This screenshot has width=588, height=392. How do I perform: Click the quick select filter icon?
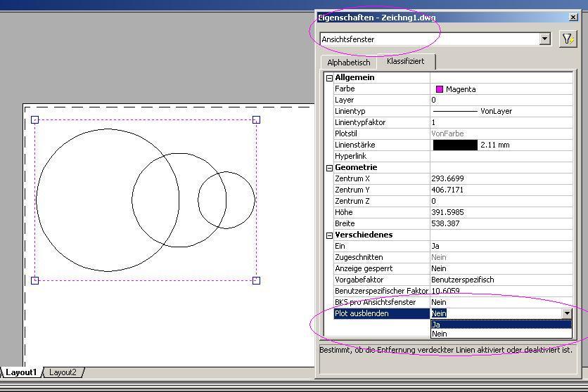click(568, 39)
